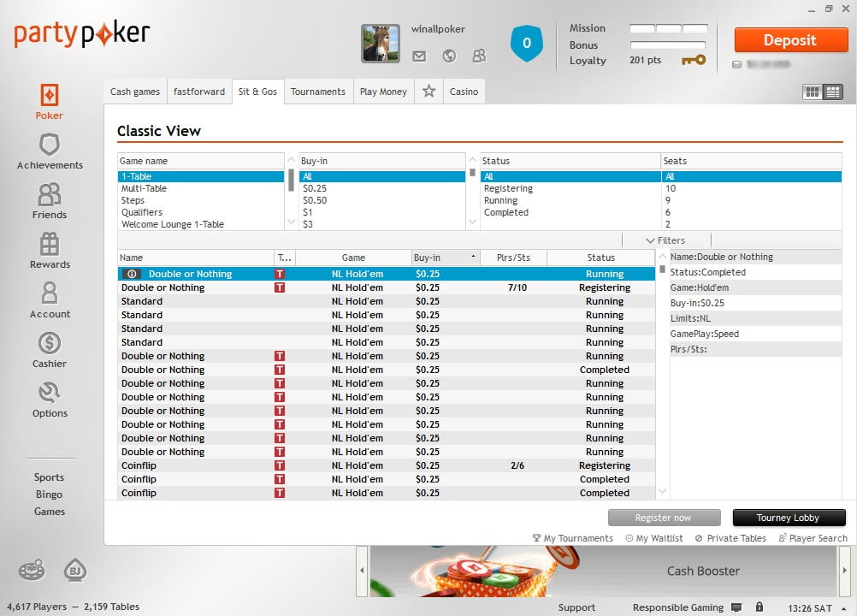Screen dimensions: 857x616
Task: Click the roulette casino icon at bottom left
Action: pos(32,571)
